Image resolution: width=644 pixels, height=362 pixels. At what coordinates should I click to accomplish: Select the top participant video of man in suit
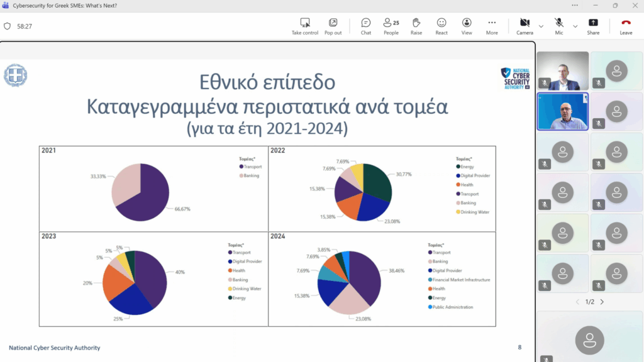coord(562,70)
